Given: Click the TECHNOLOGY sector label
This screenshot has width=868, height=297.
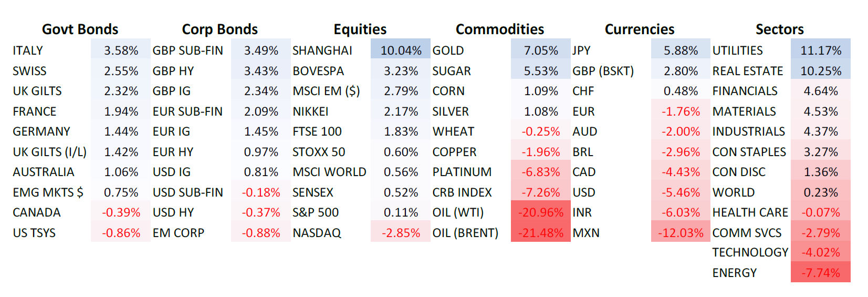Looking at the screenshot, I should [750, 253].
